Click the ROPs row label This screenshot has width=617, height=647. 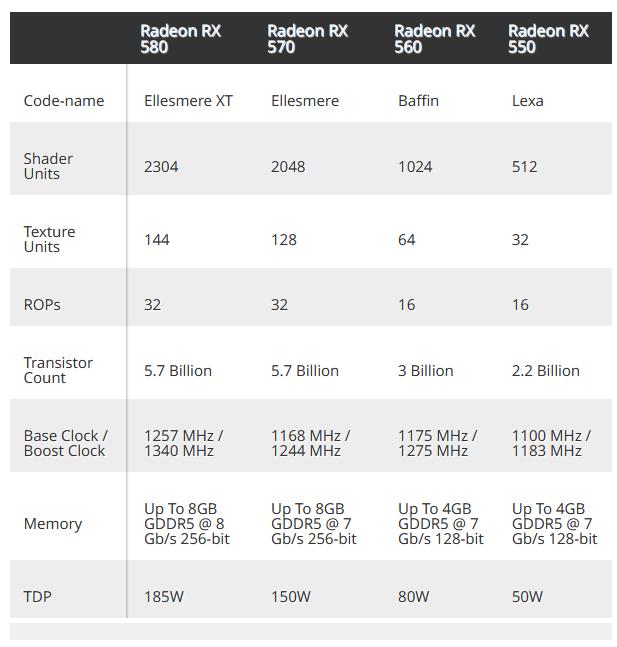(x=42, y=304)
